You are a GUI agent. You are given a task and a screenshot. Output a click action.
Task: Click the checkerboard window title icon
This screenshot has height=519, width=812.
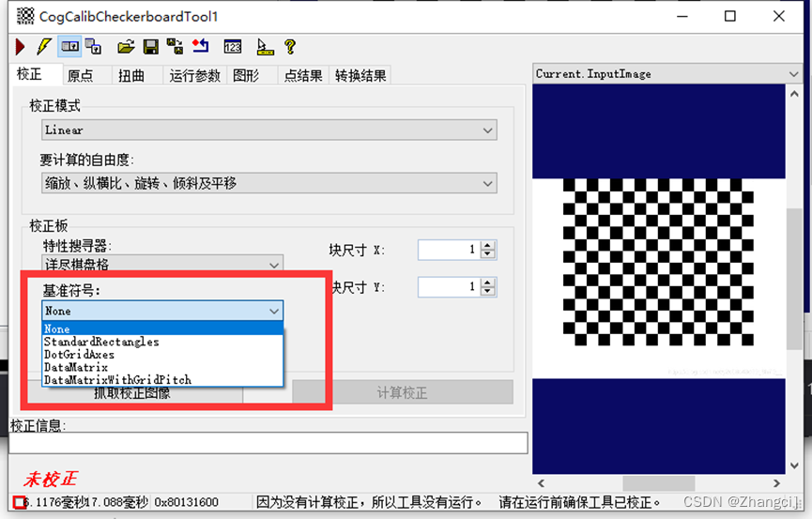[25, 16]
